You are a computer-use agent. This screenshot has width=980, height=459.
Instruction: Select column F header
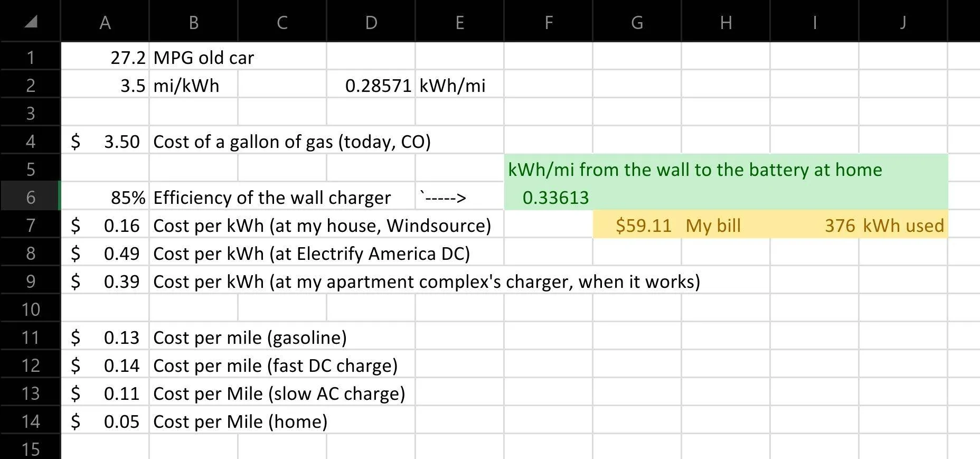tap(549, 22)
